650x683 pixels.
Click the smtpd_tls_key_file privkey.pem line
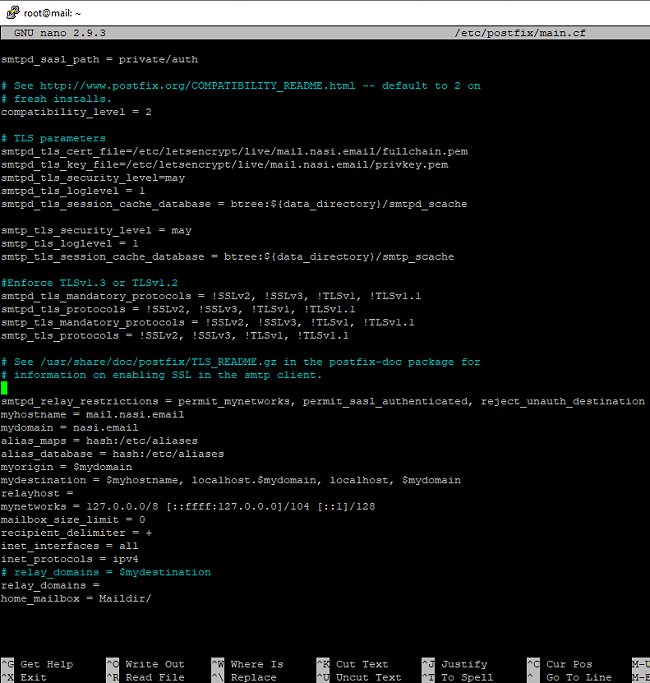(x=224, y=165)
